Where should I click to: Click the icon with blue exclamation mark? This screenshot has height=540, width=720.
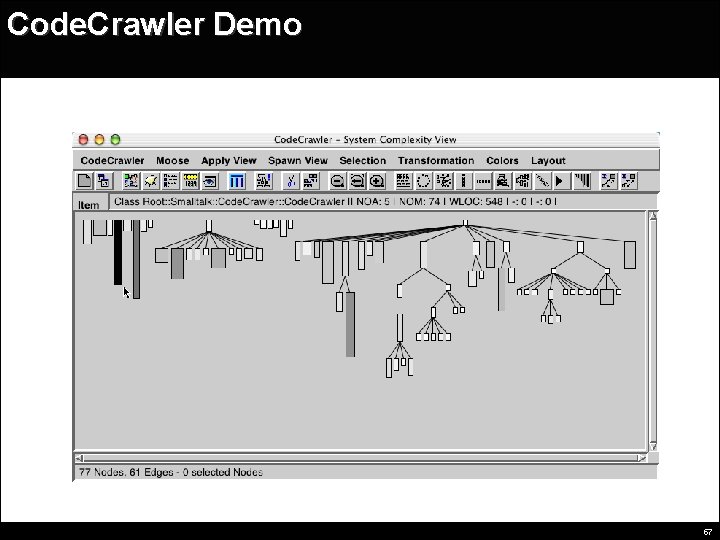click(x=264, y=181)
